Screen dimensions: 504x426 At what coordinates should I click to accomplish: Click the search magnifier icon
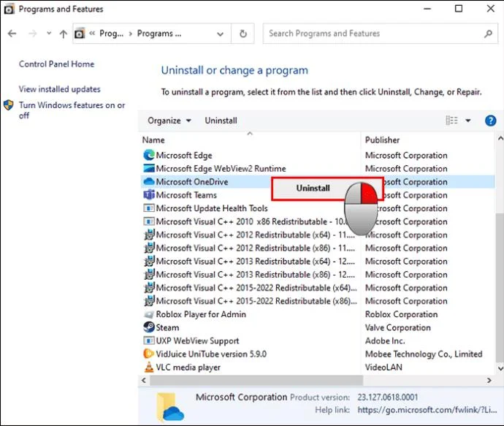[488, 34]
